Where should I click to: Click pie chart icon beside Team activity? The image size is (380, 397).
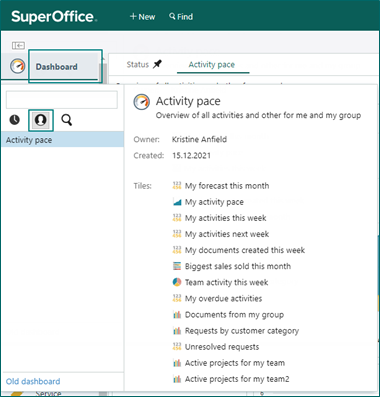click(177, 282)
